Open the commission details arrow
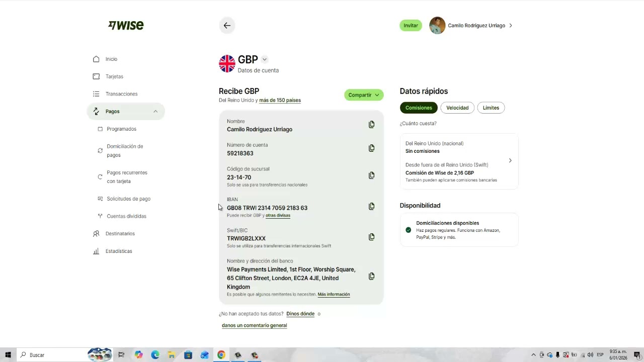This screenshot has height=362, width=644. click(510, 161)
